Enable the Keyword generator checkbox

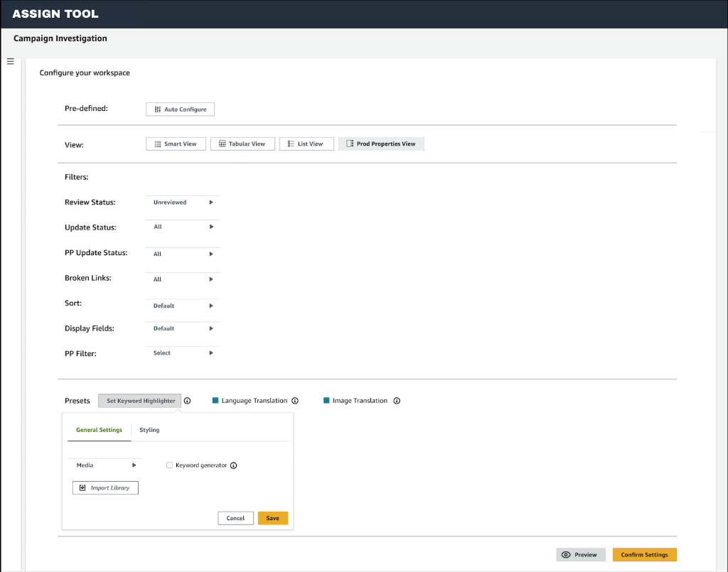point(169,465)
